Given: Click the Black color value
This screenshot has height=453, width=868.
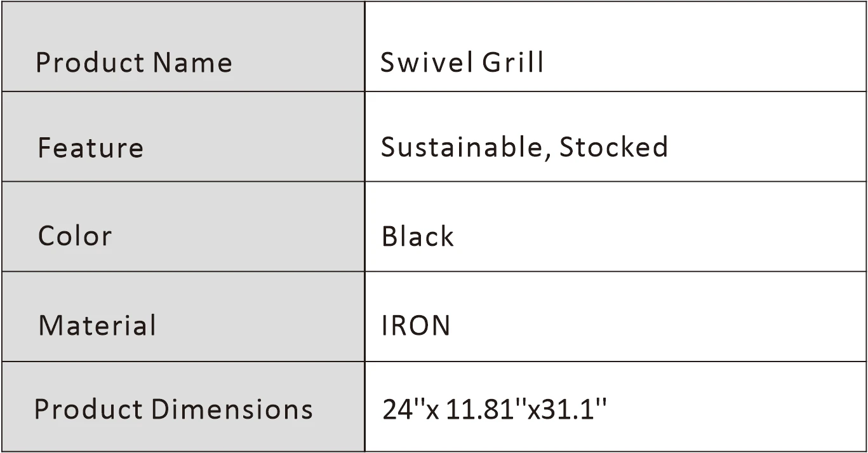Looking at the screenshot, I should 418,237.
